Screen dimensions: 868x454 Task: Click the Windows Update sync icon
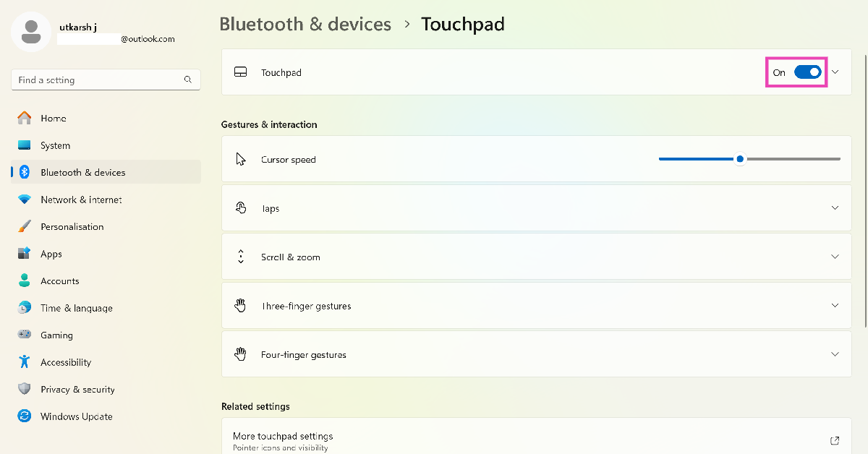click(25, 416)
